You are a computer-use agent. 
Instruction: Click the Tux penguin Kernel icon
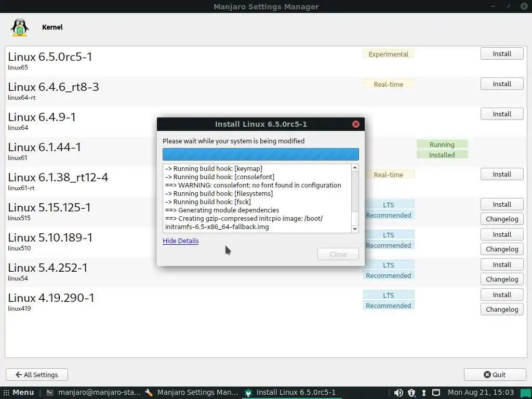[20, 27]
